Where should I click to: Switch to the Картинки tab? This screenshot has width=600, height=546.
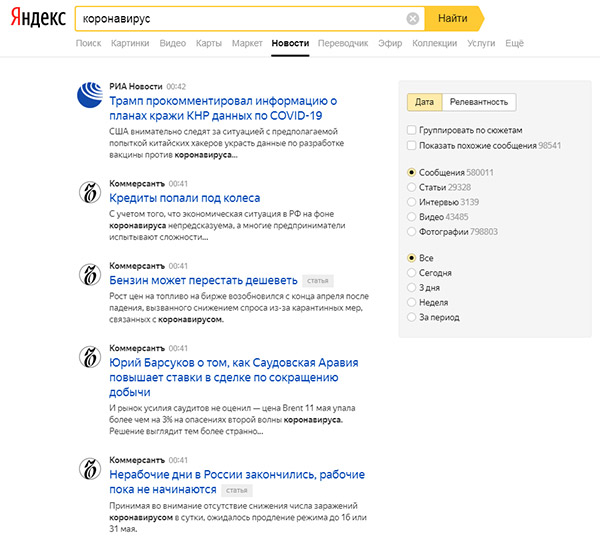click(x=130, y=43)
